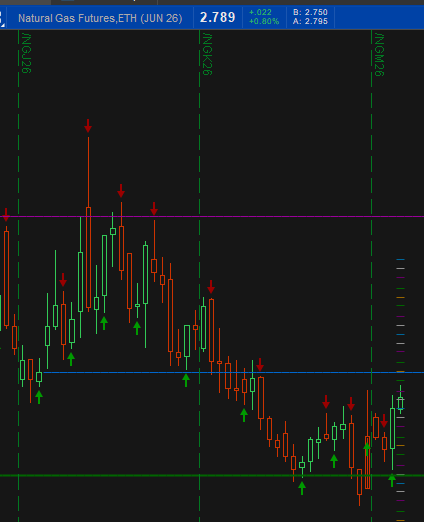
Task: Click the rightmost green candle on the chart
Action: click(x=401, y=400)
